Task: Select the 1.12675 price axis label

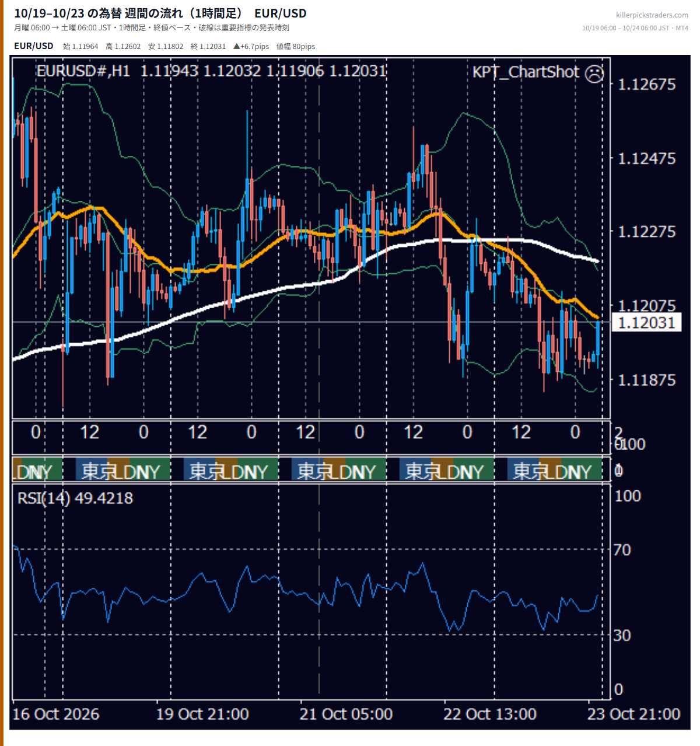Action: pos(646,85)
